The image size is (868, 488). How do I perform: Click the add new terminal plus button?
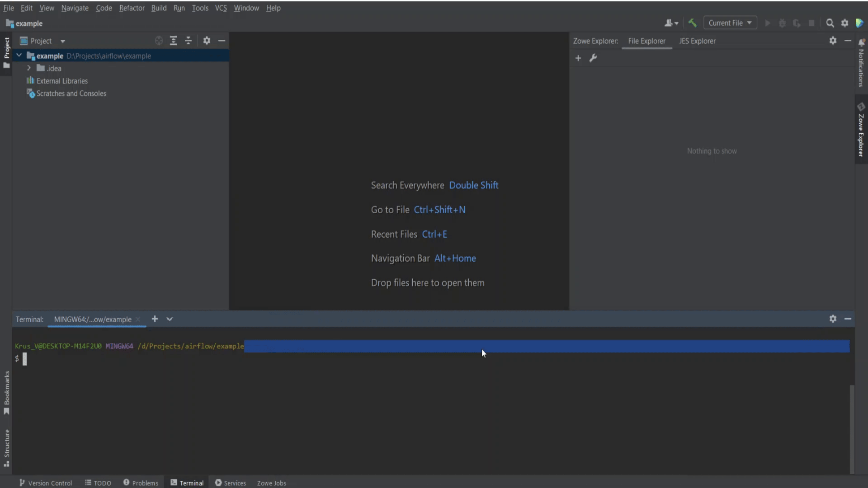pos(155,319)
